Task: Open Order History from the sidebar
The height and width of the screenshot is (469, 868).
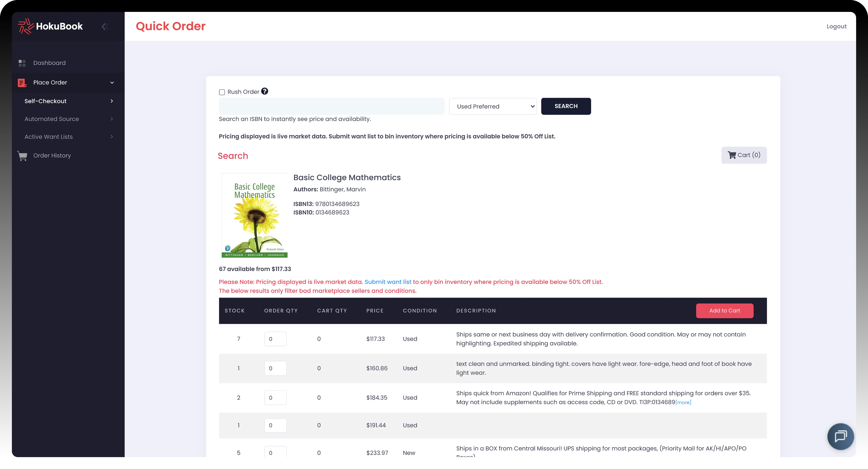Action: click(x=52, y=155)
